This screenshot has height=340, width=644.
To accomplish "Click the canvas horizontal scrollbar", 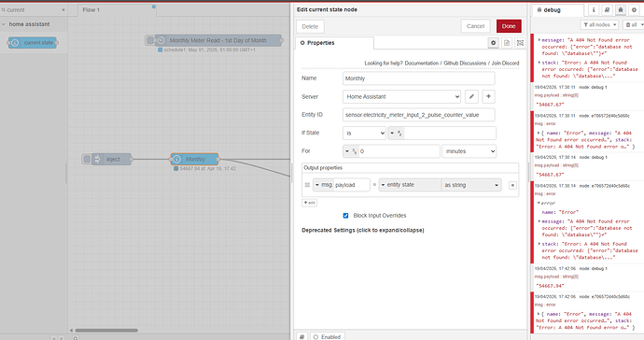I will (106, 330).
